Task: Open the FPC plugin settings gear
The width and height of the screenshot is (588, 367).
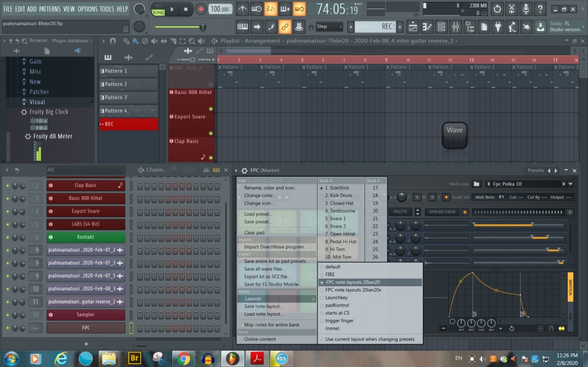Action: click(244, 170)
